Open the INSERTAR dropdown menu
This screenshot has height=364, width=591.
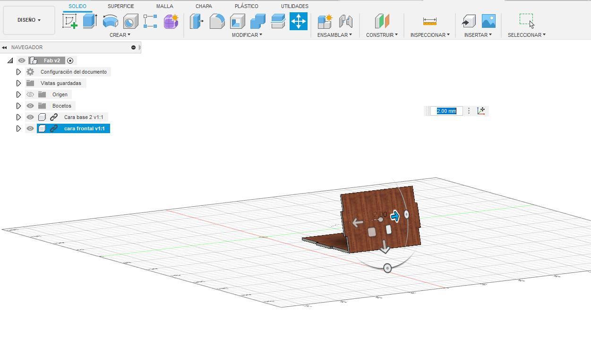pos(478,35)
